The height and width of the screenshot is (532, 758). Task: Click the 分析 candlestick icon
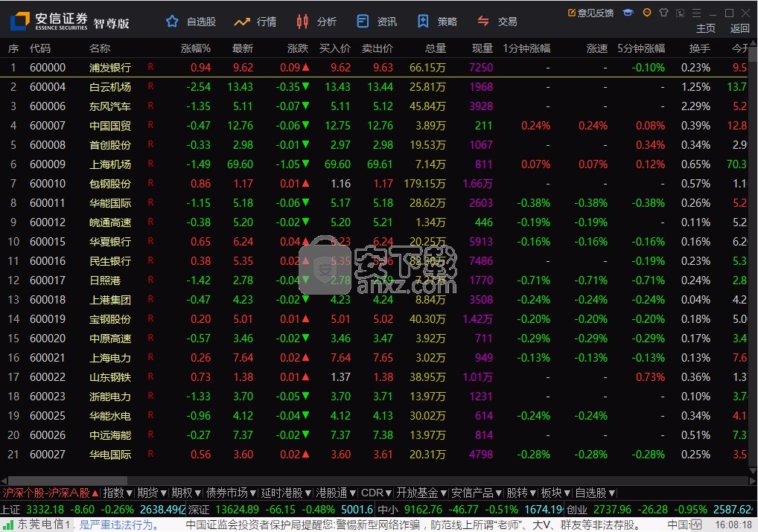(302, 22)
